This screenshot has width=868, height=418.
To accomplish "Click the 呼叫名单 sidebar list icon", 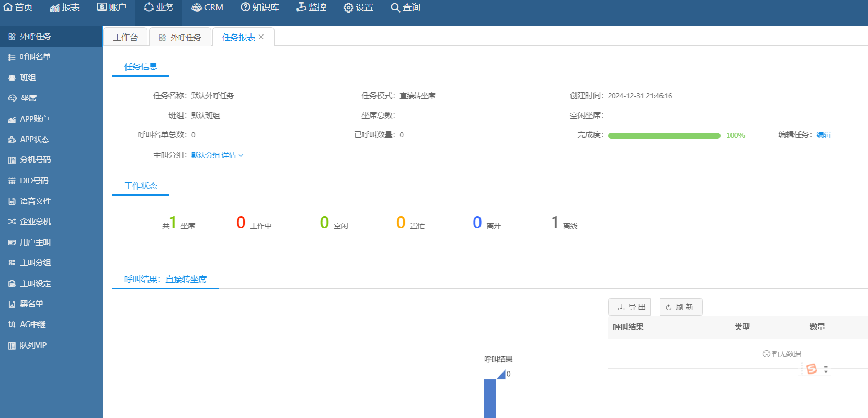I will (12, 57).
